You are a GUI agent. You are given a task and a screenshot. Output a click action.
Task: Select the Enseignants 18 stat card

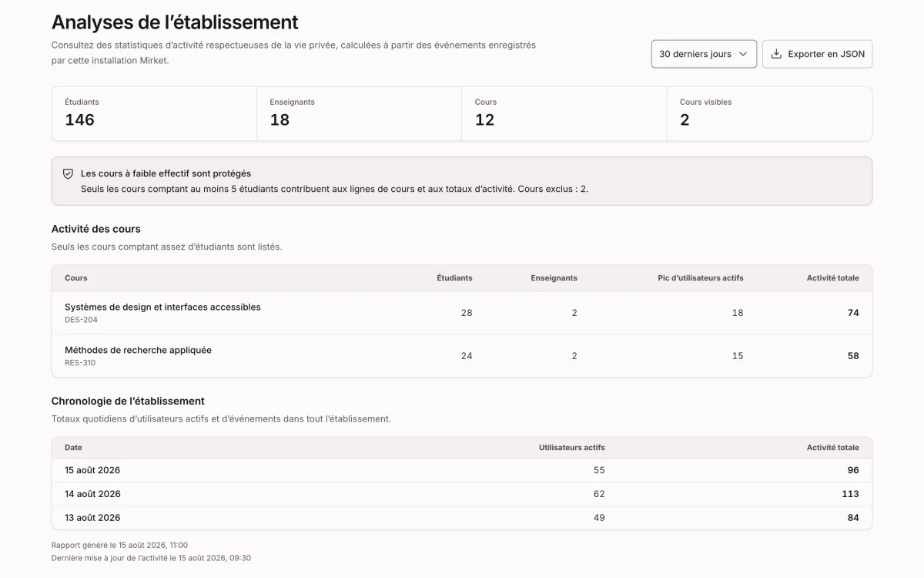[359, 113]
